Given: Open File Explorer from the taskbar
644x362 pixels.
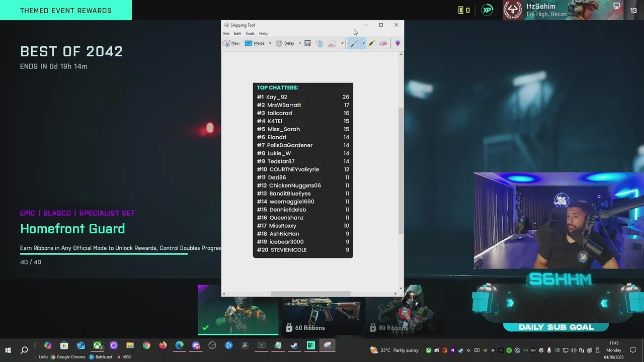Looking at the screenshot, I should point(130,345).
